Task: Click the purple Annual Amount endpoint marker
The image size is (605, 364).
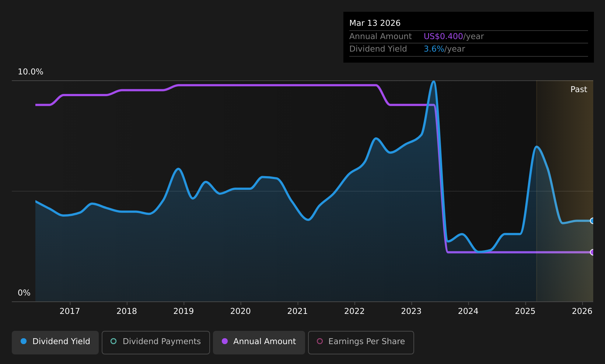Action: tap(592, 252)
